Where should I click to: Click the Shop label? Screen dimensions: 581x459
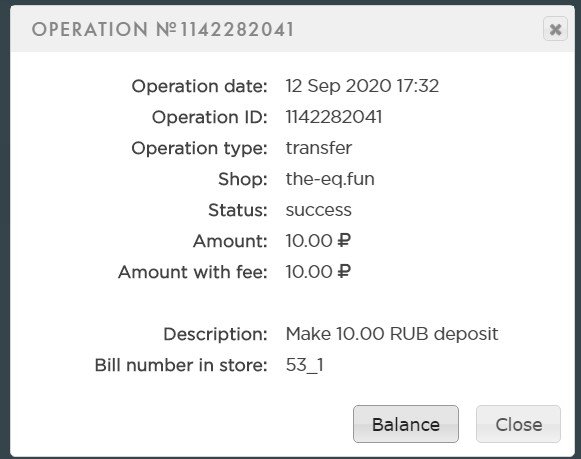(243, 179)
